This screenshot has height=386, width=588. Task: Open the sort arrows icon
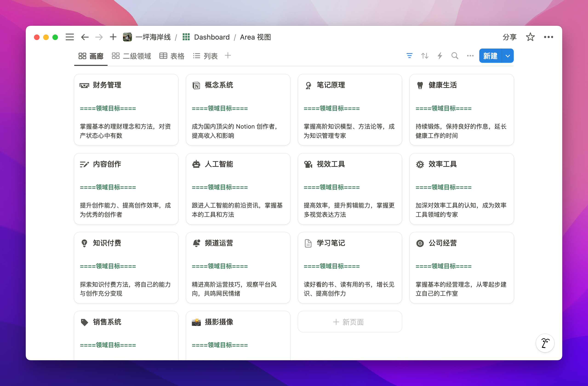[425, 56]
